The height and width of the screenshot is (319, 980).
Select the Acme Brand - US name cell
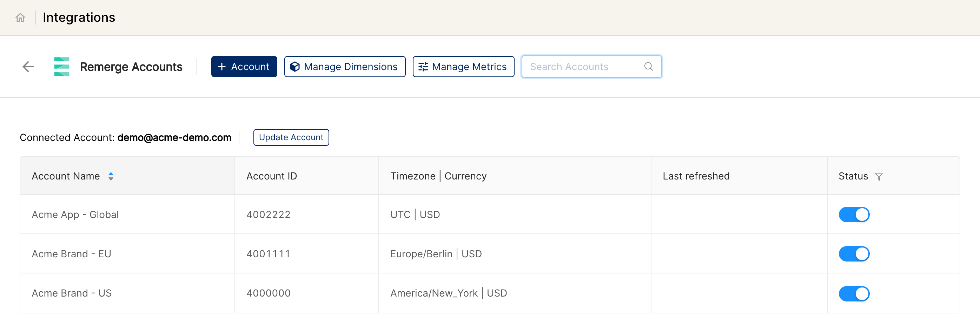pyautogui.click(x=127, y=293)
